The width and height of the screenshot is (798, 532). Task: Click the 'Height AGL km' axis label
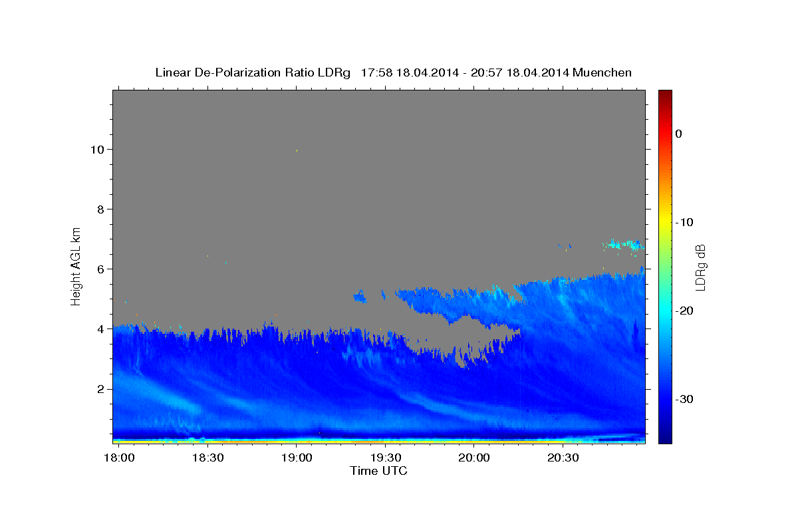pyautogui.click(x=76, y=265)
